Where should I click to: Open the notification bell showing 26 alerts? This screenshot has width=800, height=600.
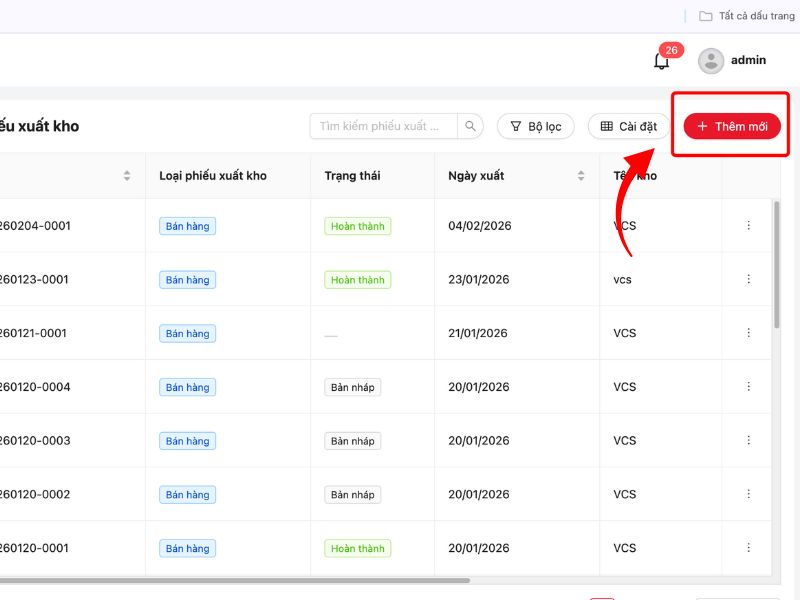pos(661,61)
